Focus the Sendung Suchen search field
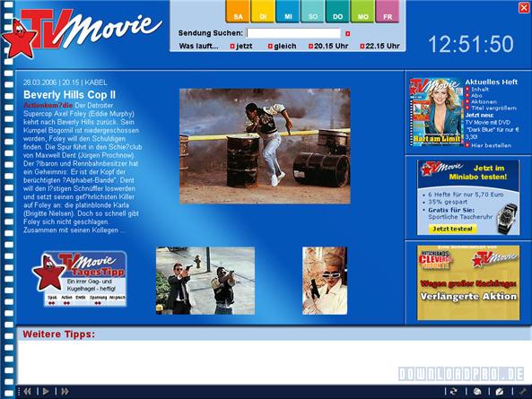This screenshot has width=532, height=399. [x=293, y=33]
